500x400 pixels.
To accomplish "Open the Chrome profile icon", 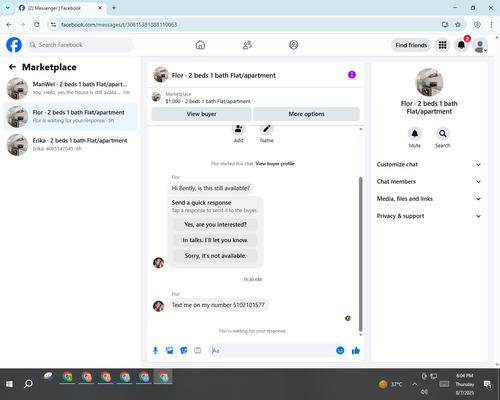I will click(477, 25).
